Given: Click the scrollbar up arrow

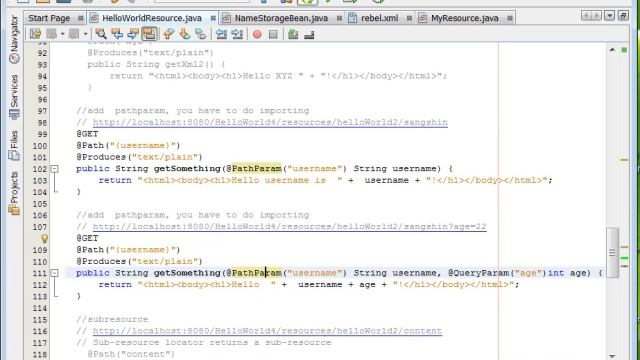Looking at the screenshot, I should click(x=612, y=49).
